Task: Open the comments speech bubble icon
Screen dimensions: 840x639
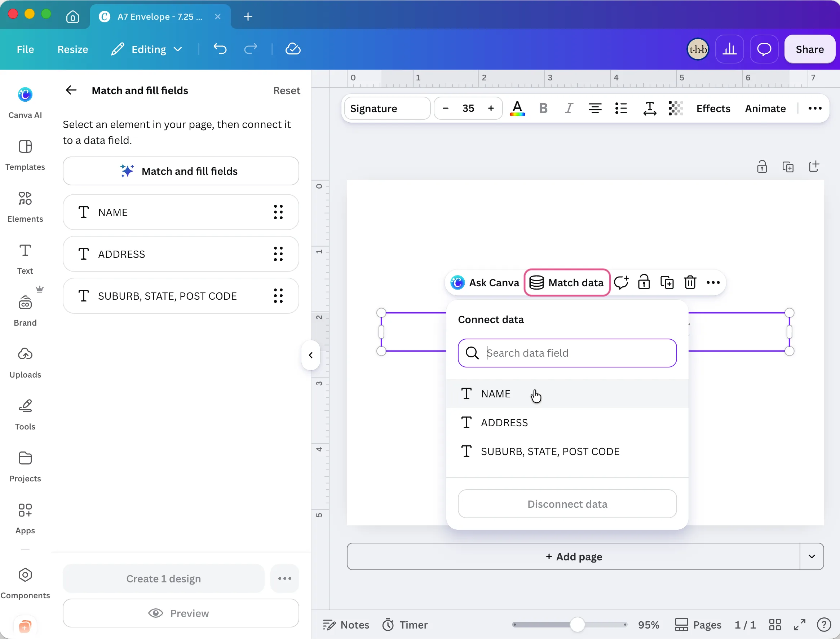Action: [764, 49]
